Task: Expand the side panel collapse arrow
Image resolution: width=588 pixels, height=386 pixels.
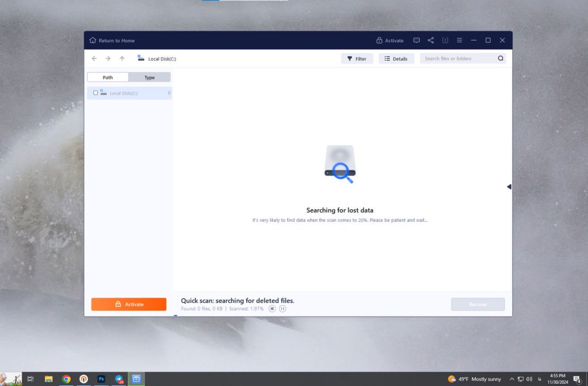Action: (509, 187)
